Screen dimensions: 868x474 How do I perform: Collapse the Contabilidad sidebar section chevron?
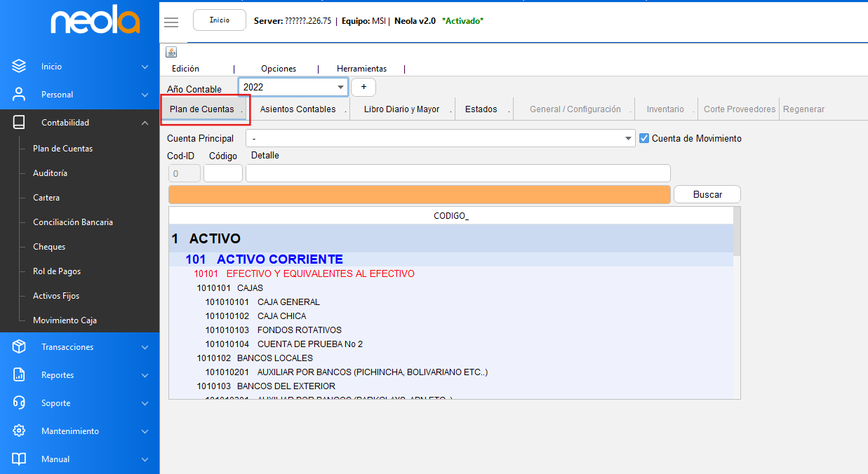(x=145, y=123)
